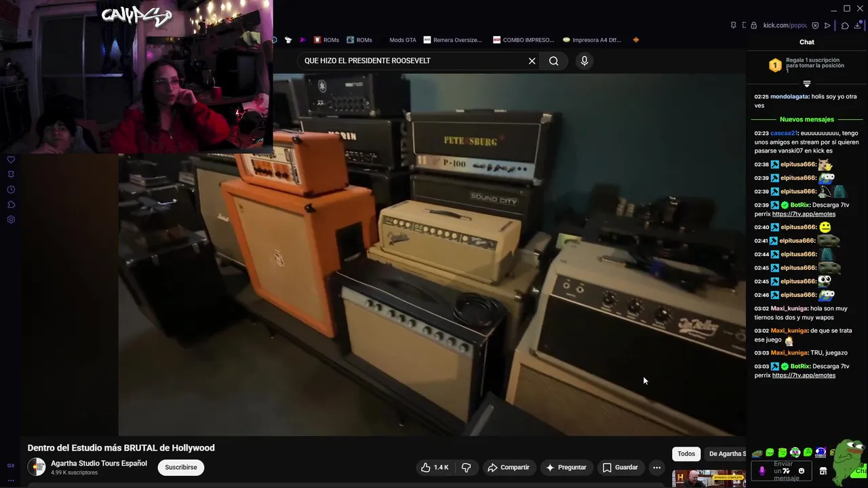Open the sidebar pinboard icon

(11, 175)
